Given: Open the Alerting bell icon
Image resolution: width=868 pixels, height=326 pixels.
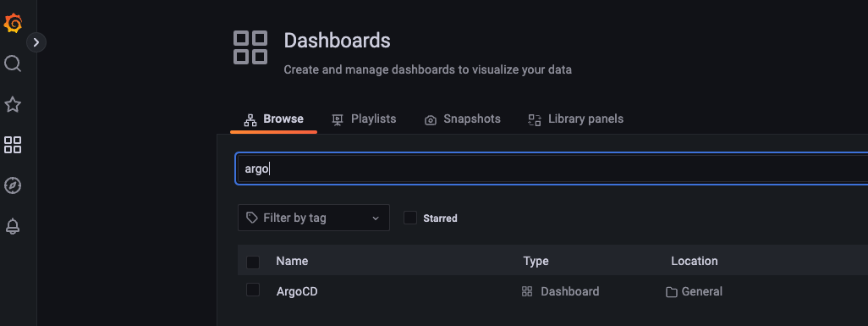Looking at the screenshot, I should [x=13, y=226].
